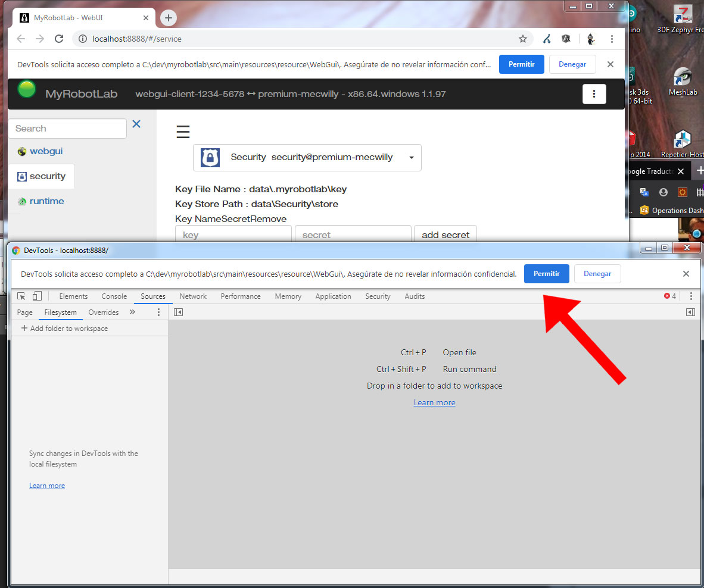Click the Operations Dash bookmark in background browser
Viewport: 704px width, 588px height.
click(x=672, y=210)
